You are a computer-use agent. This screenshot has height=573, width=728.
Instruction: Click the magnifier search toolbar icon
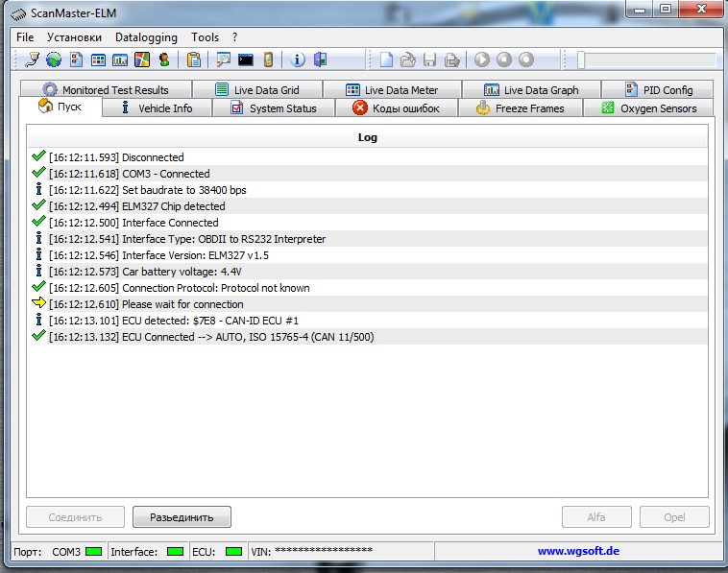[x=224, y=60]
